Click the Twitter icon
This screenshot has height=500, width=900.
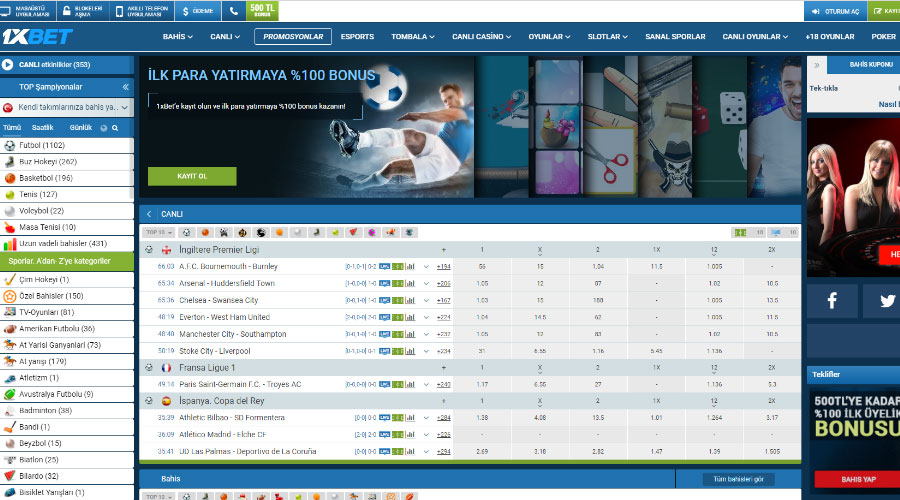click(885, 300)
